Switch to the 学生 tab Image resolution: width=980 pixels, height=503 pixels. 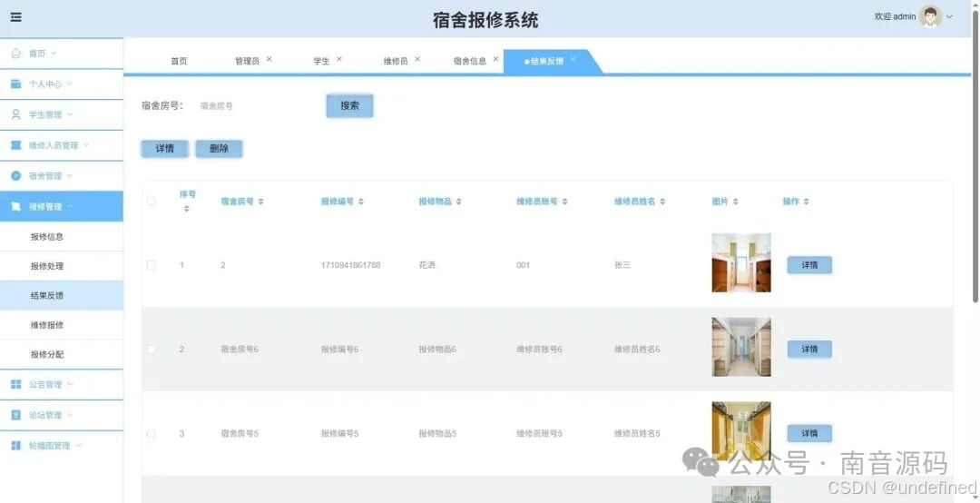321,62
